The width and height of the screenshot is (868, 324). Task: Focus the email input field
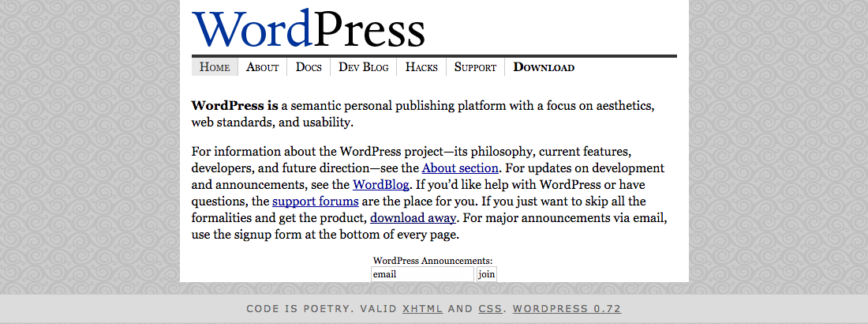(x=422, y=274)
